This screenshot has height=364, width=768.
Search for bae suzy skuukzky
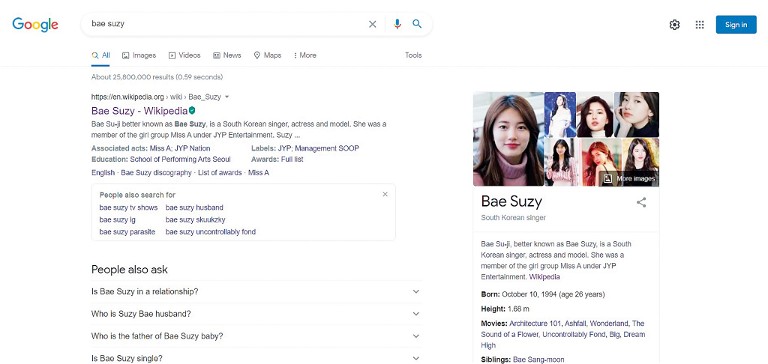[x=195, y=220]
